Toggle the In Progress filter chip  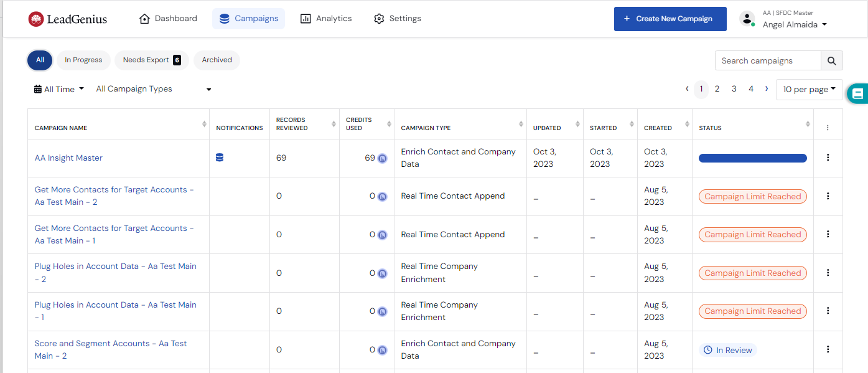83,60
